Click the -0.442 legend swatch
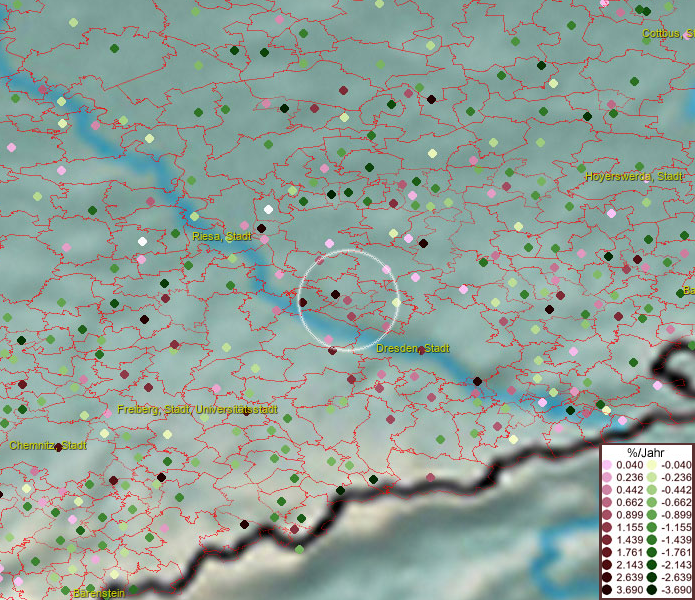 [652, 490]
